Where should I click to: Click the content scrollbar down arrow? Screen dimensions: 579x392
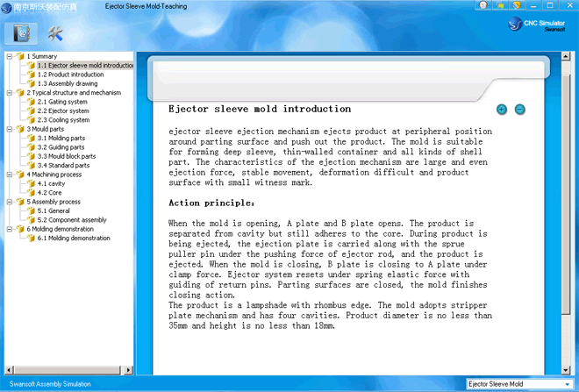pyautogui.click(x=565, y=369)
